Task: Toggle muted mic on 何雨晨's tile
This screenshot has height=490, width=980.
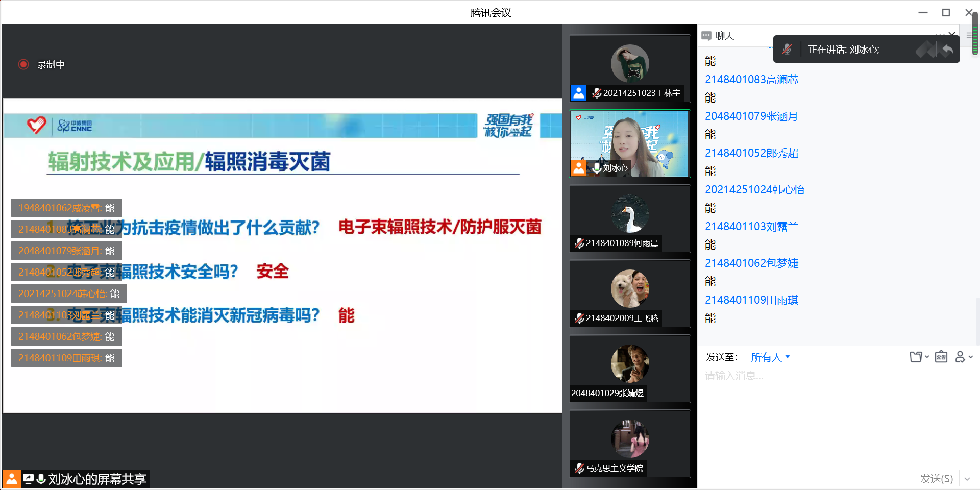Action: [x=579, y=243]
